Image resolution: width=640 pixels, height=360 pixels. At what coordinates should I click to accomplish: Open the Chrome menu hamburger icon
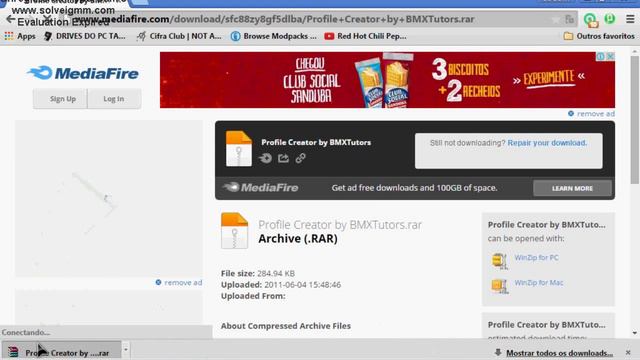tap(630, 19)
